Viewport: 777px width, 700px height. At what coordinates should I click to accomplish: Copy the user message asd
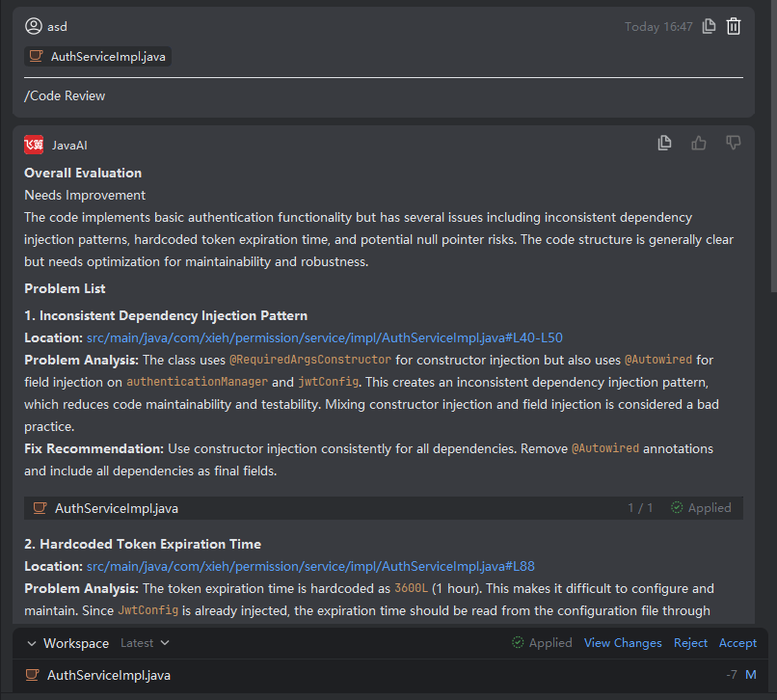coord(710,27)
